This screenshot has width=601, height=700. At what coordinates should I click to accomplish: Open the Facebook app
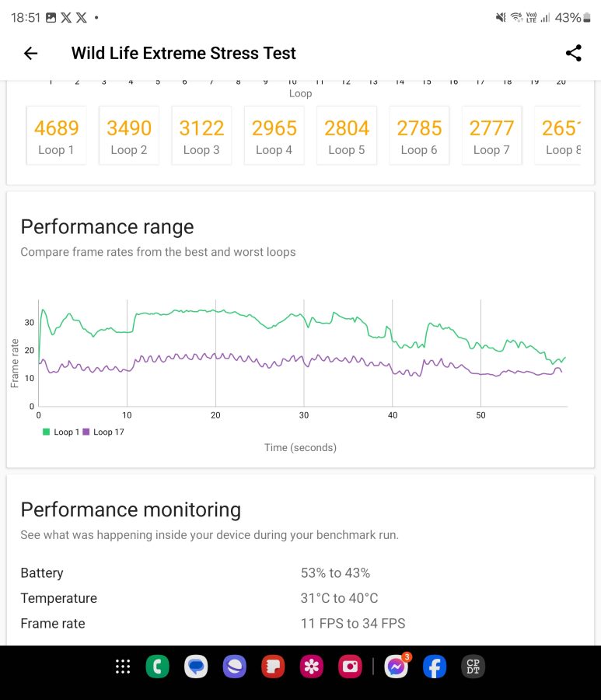click(x=435, y=667)
